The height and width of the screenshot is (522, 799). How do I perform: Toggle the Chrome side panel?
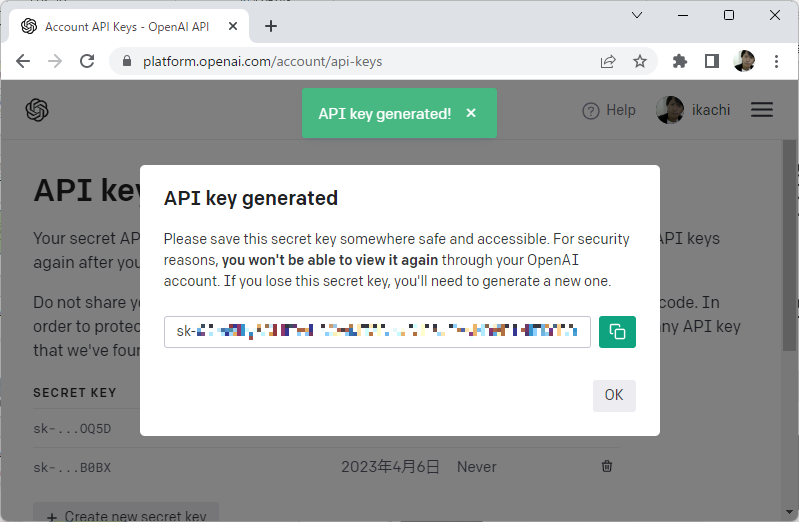point(711,61)
